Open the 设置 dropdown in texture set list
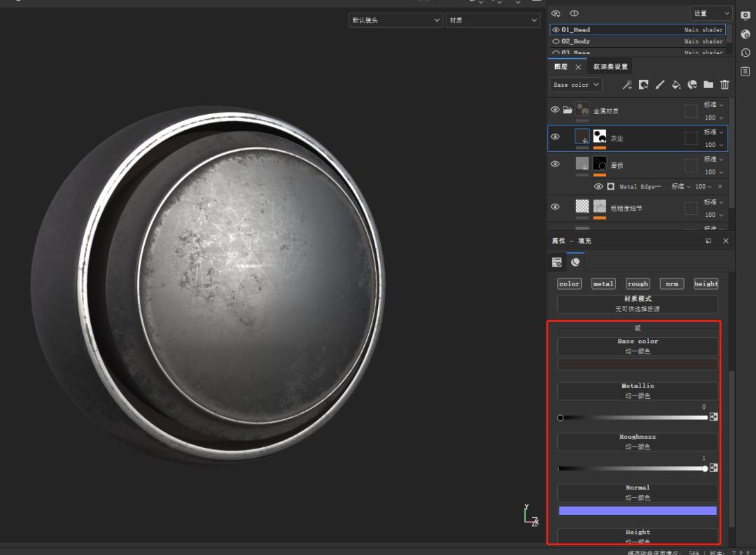The height and width of the screenshot is (555, 756). coord(710,13)
